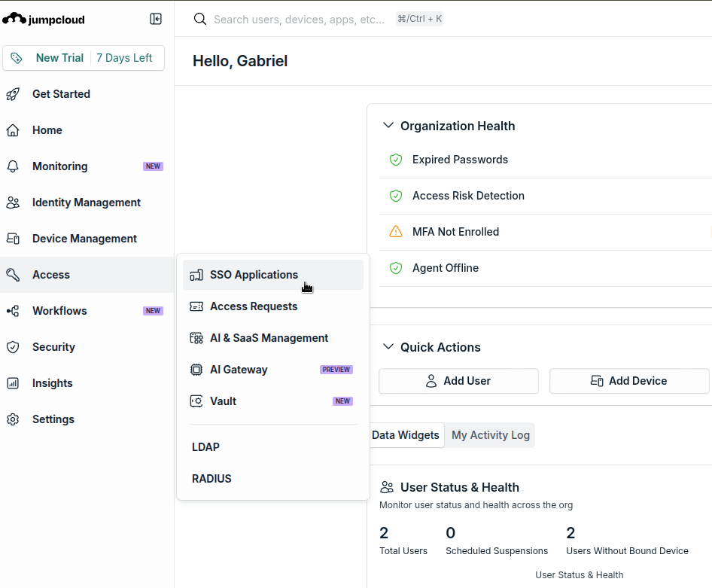Click the 7 Days Left label
712x588 pixels.
(124, 58)
